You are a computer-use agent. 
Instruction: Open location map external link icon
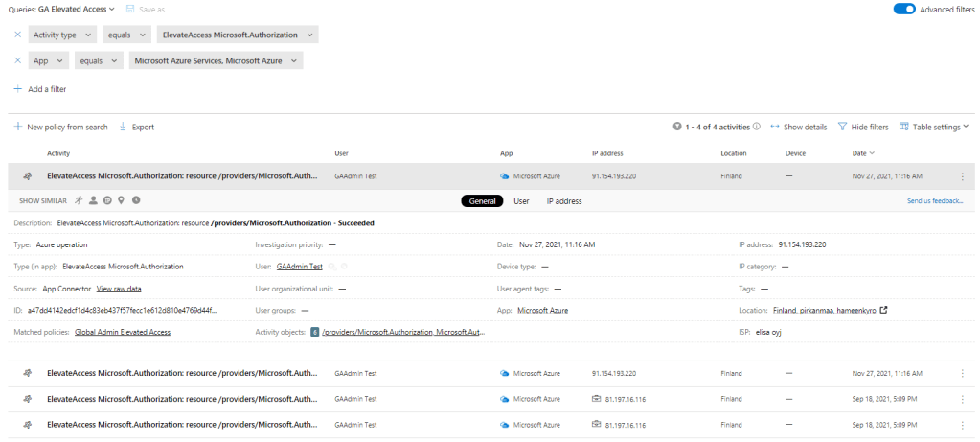pyautogui.click(x=883, y=310)
